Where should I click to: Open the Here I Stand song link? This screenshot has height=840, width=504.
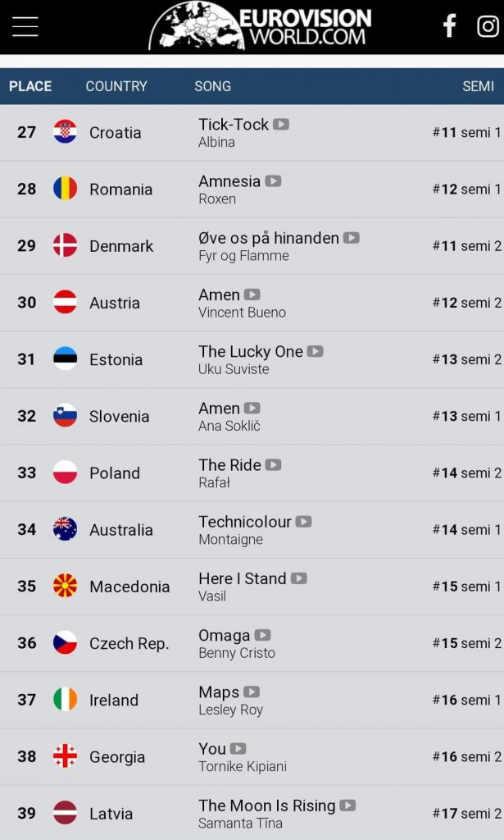[x=243, y=578]
